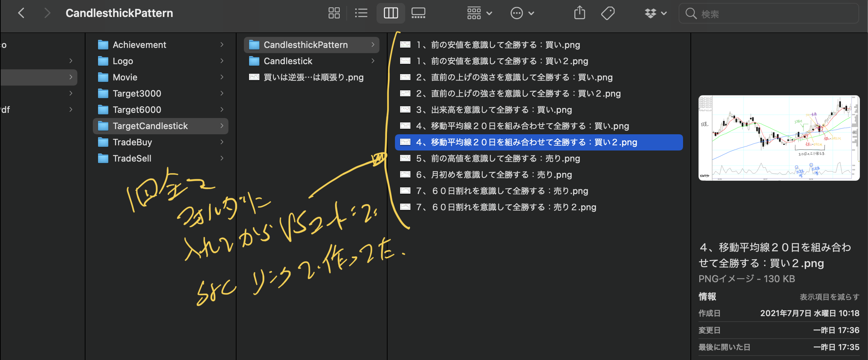Select file 買いは逆張…は順張り.png
This screenshot has height=360, width=868.
(x=312, y=77)
